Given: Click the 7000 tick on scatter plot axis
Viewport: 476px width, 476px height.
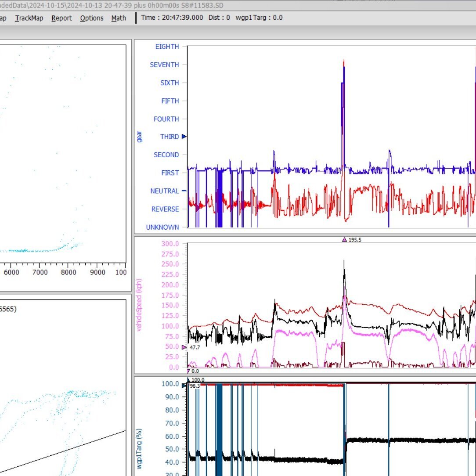Looking at the screenshot, I should point(40,272).
